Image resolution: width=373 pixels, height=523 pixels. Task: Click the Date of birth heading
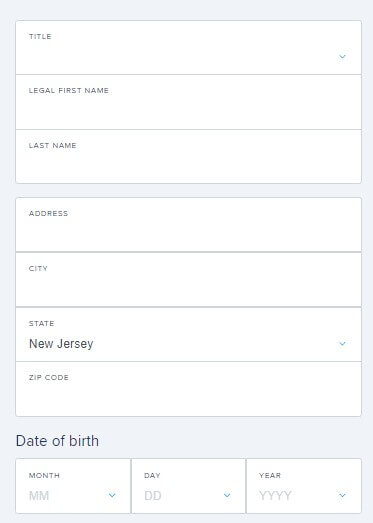point(57,441)
